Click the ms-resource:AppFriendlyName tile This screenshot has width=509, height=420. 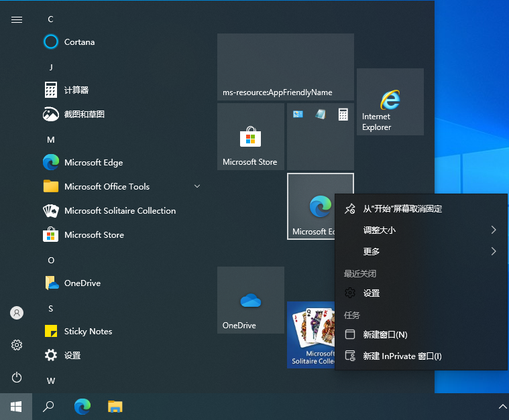click(285, 67)
